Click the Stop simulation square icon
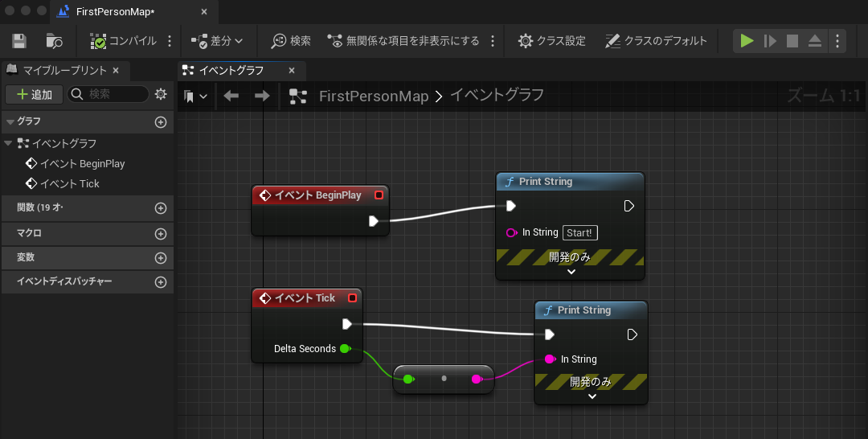This screenshot has height=439, width=868. tap(792, 41)
